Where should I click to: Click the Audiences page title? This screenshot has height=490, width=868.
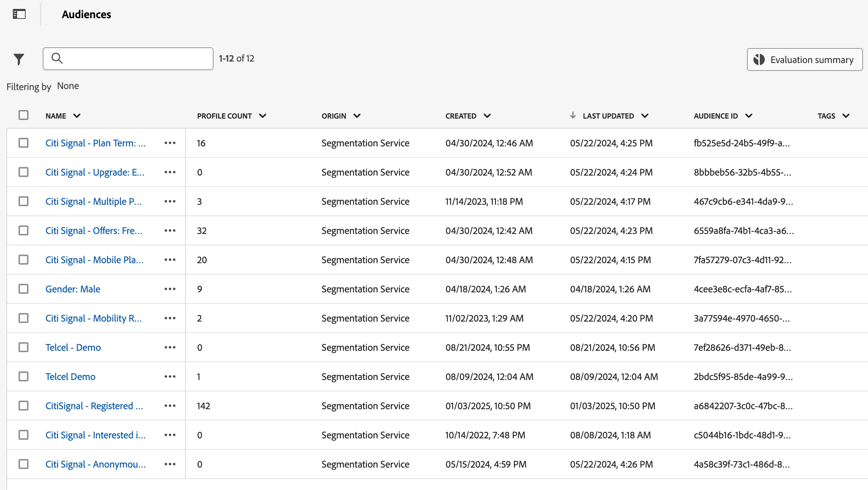(x=86, y=14)
